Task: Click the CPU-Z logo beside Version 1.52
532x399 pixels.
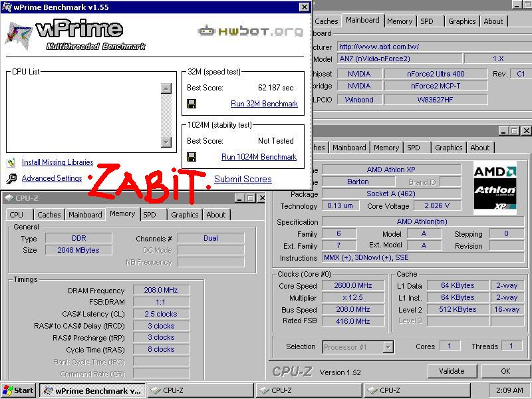Action: tap(292, 372)
